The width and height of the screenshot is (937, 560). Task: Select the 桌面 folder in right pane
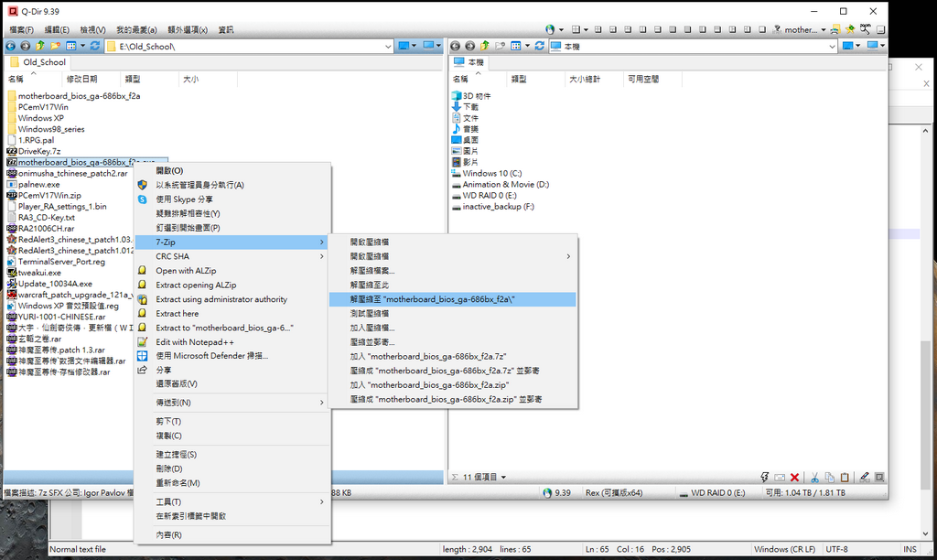pos(465,140)
